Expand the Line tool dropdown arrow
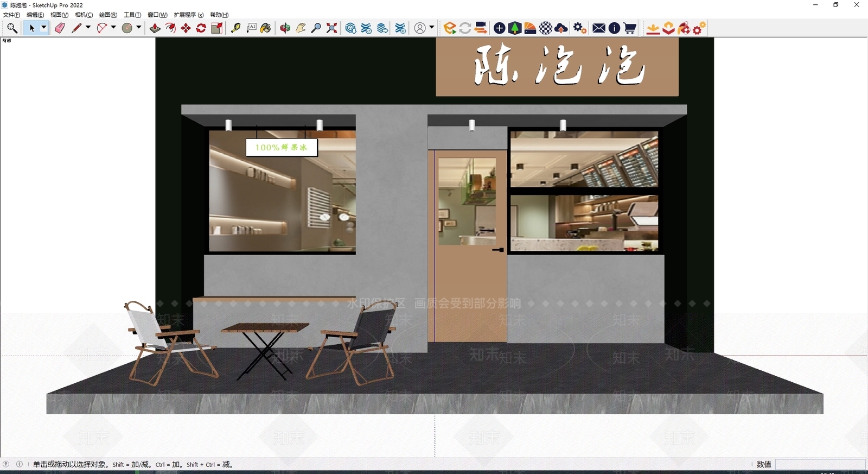 [88, 27]
